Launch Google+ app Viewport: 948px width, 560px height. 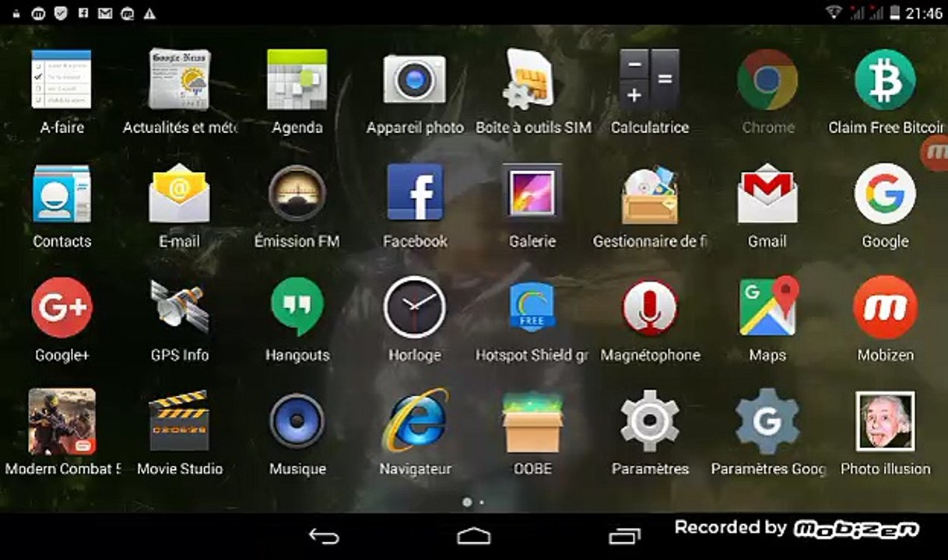(x=61, y=307)
